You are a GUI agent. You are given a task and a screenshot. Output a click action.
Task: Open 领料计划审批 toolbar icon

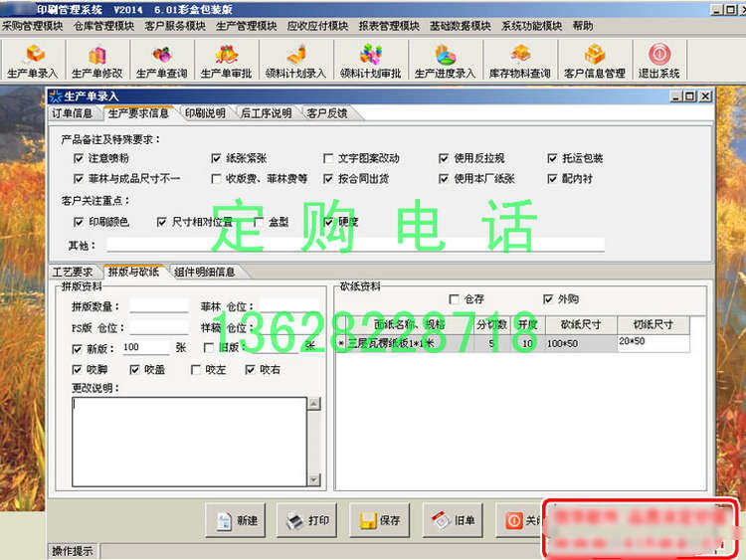[x=371, y=60]
